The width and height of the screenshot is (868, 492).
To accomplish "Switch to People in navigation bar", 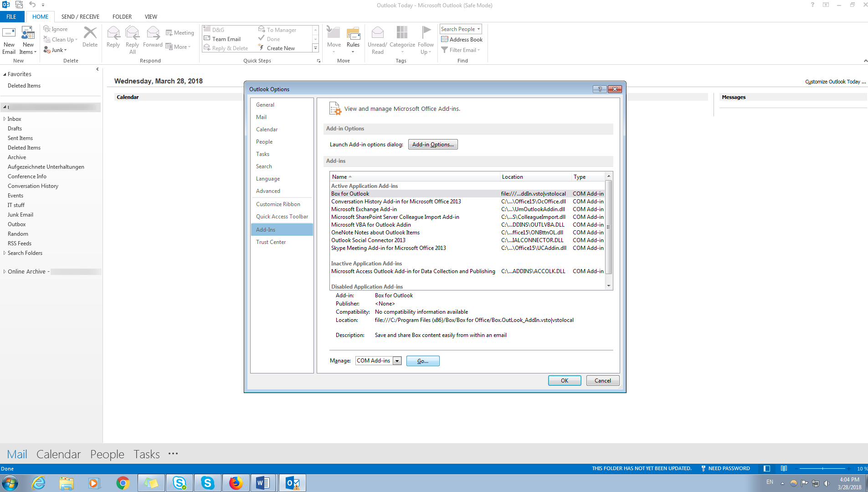I will pos(107,455).
